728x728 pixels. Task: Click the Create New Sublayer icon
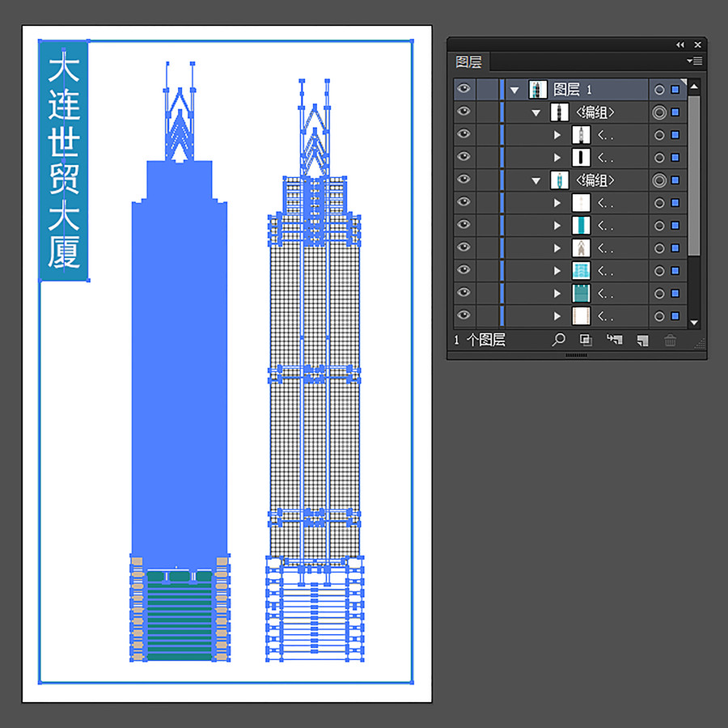click(x=614, y=340)
